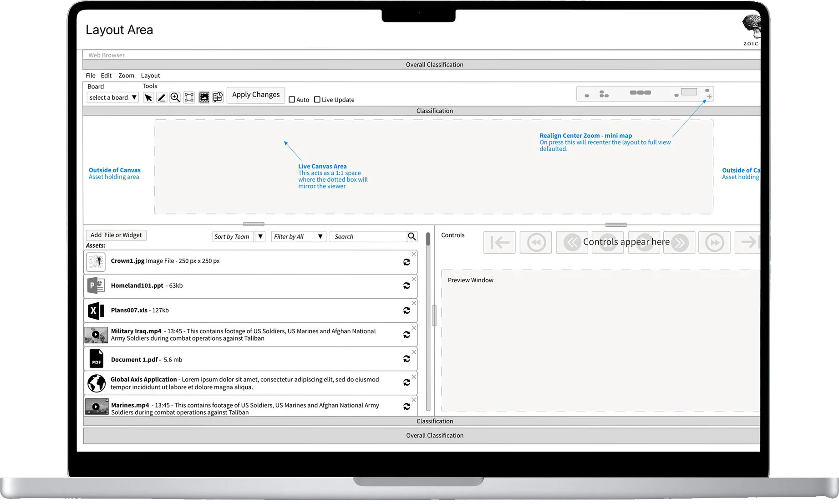Click the vertical splitter between assets and preview
The width and height of the screenshot is (839, 504).
pos(434,316)
